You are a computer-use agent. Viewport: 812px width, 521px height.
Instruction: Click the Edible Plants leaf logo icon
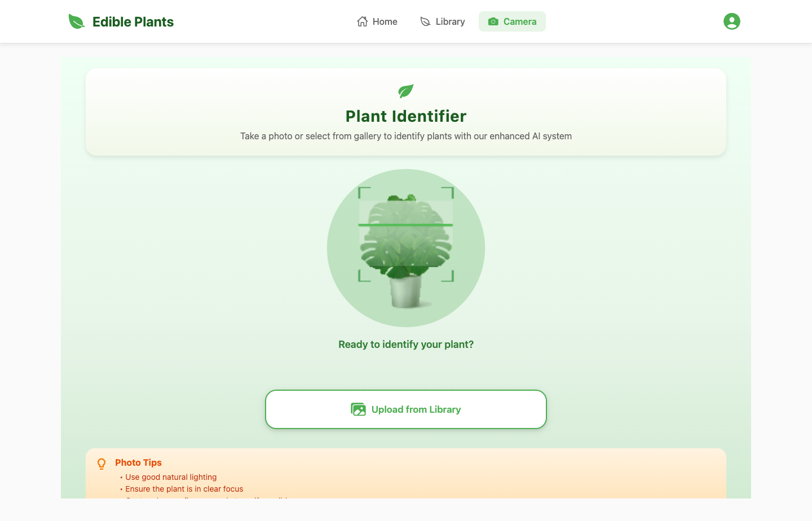point(76,20)
